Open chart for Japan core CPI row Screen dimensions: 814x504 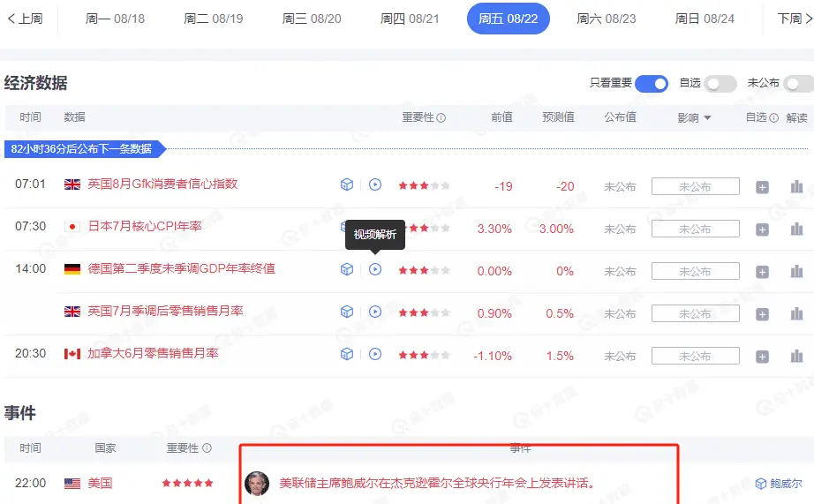point(796,229)
